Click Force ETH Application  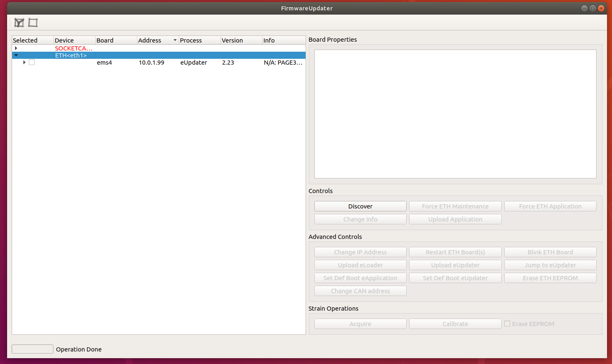(x=550, y=206)
